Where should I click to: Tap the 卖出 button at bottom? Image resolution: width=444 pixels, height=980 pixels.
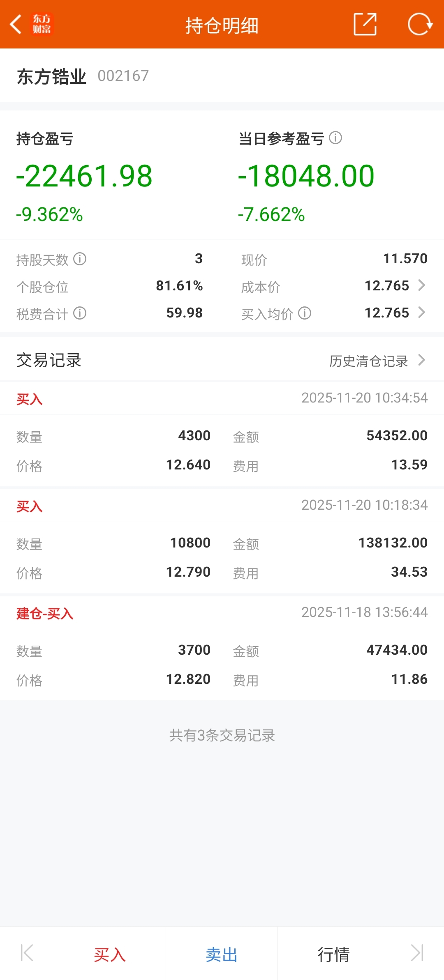click(x=222, y=954)
